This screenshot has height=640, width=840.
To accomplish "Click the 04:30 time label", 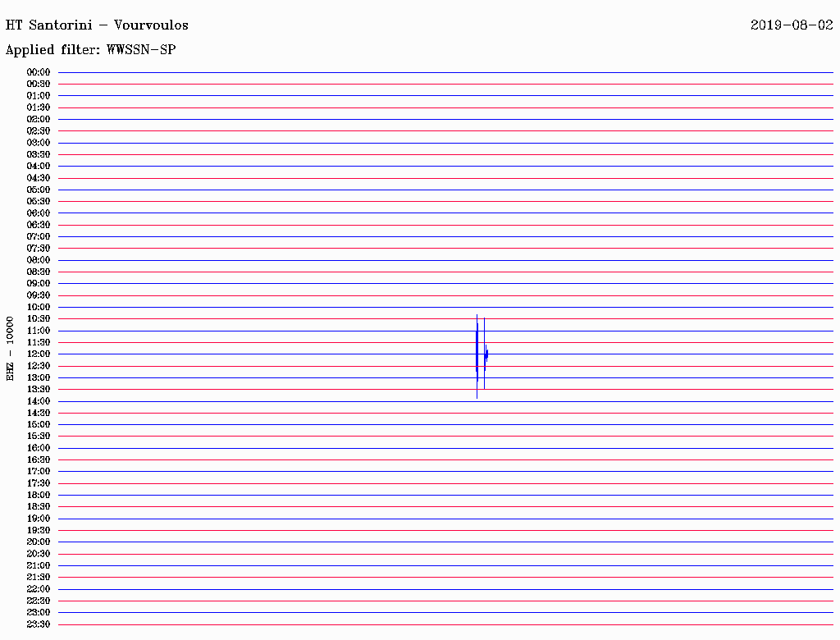I will coord(39,178).
